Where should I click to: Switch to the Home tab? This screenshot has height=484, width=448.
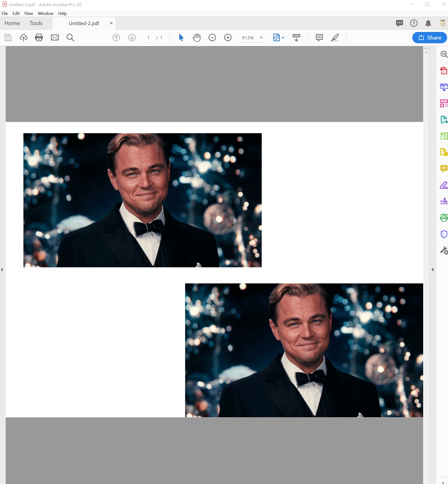pos(12,23)
